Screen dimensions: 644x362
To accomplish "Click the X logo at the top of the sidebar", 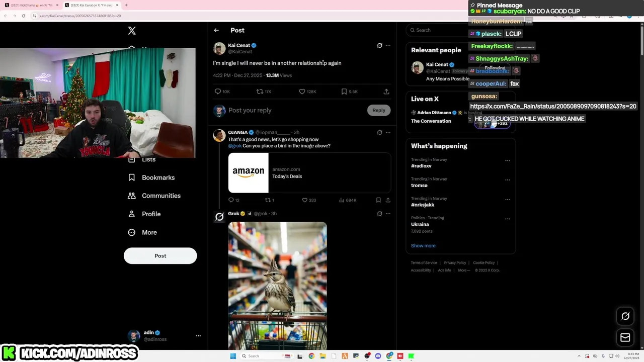I will pos(132,31).
